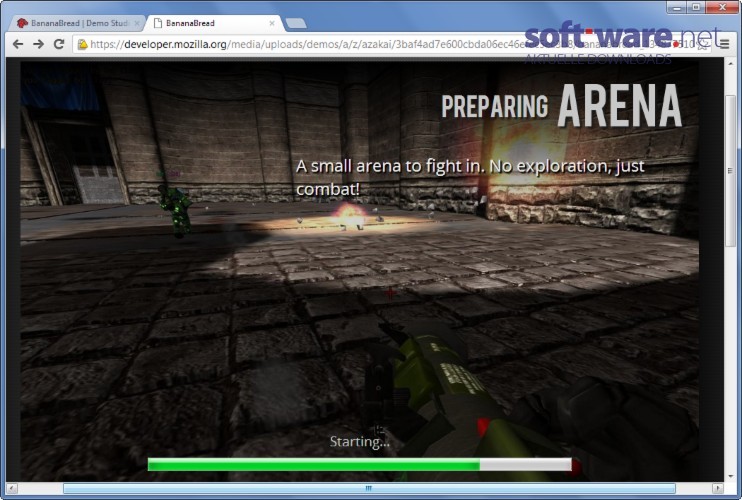Click 'A small arena to fight in' description

tap(470, 177)
